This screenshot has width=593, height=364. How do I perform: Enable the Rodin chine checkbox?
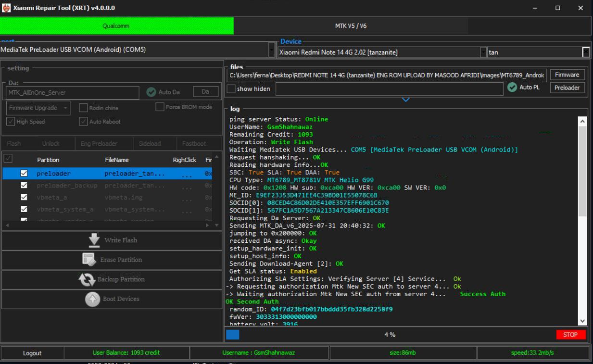[83, 108]
